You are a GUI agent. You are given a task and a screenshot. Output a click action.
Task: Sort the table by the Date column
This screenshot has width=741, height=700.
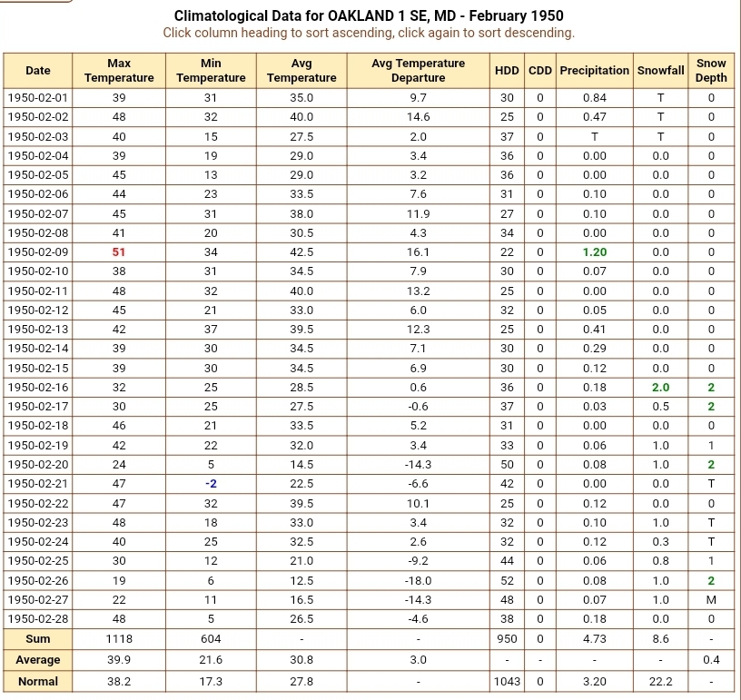(x=38, y=71)
